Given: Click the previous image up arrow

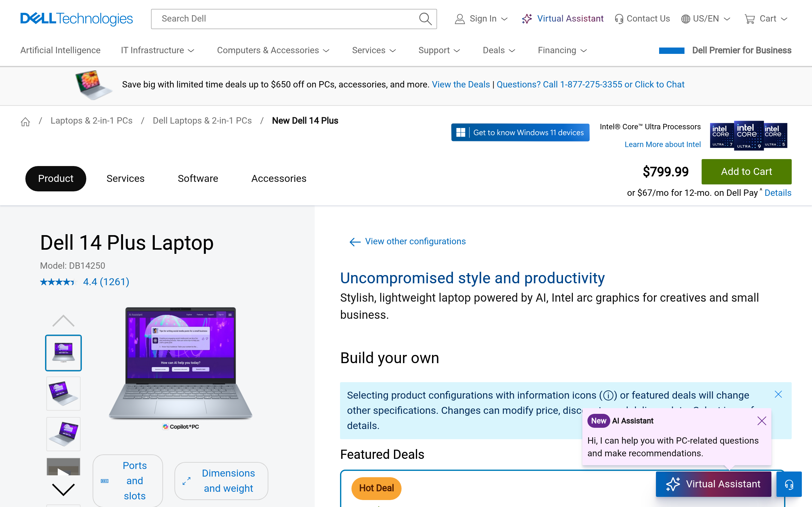Looking at the screenshot, I should [63, 321].
